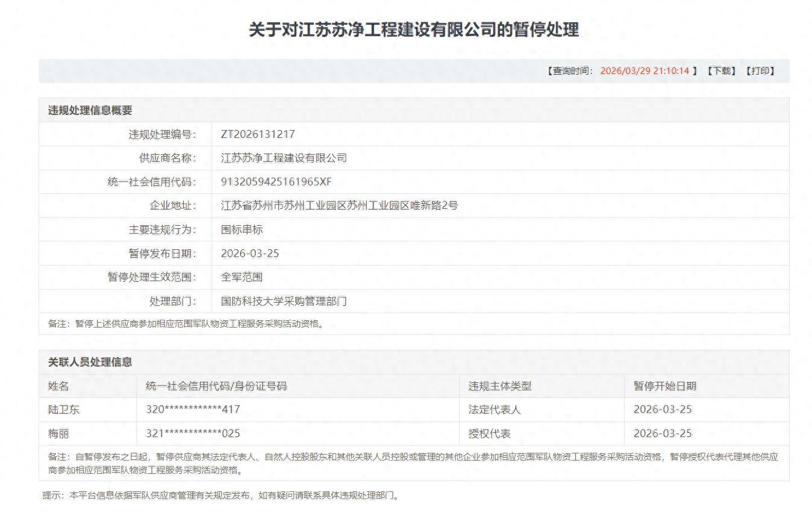Viewport: 812px width, 513px height.
Task: Select 国防科技大学采购管理部门 handling department
Action: [283, 301]
